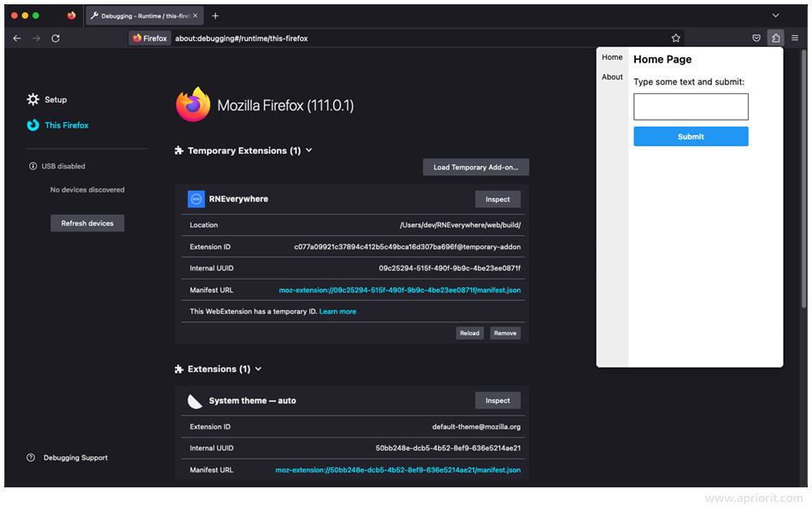Click the page vertical scrollbar

click(x=803, y=179)
